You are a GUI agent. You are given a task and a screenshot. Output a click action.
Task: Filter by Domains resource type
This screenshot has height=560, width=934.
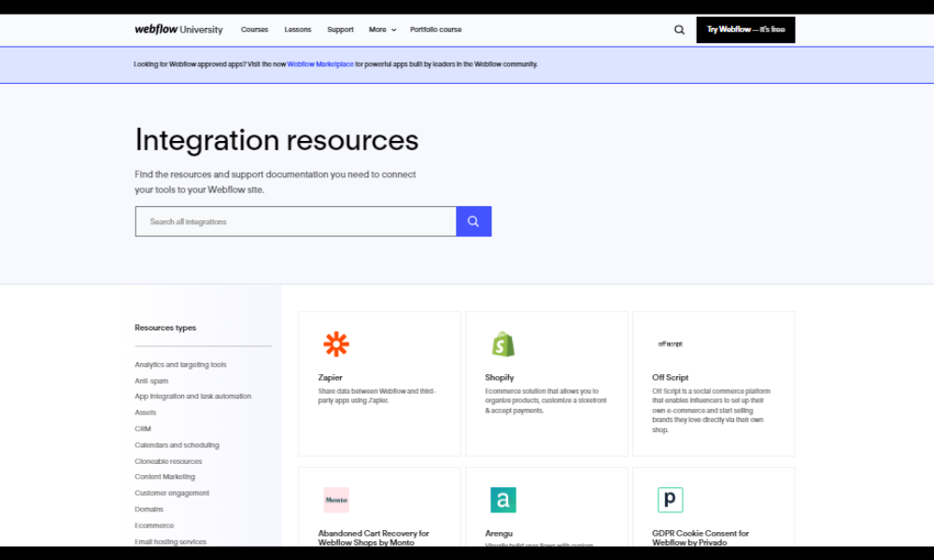pyautogui.click(x=149, y=510)
